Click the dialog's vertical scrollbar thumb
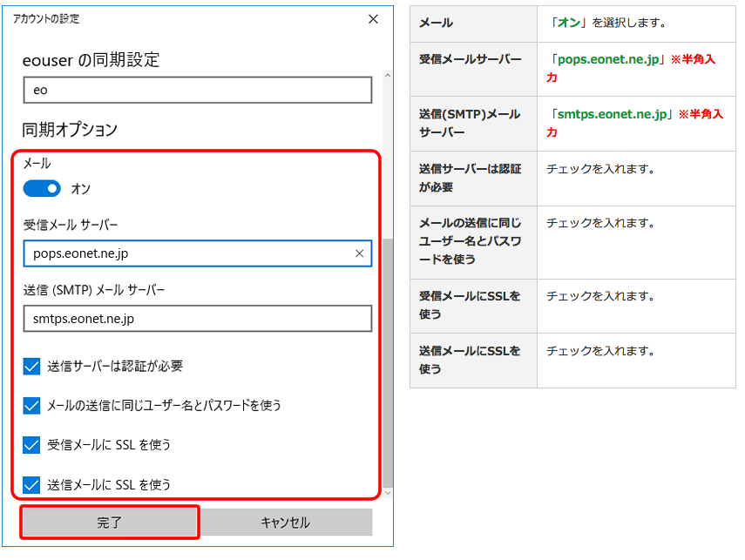 (x=388, y=361)
